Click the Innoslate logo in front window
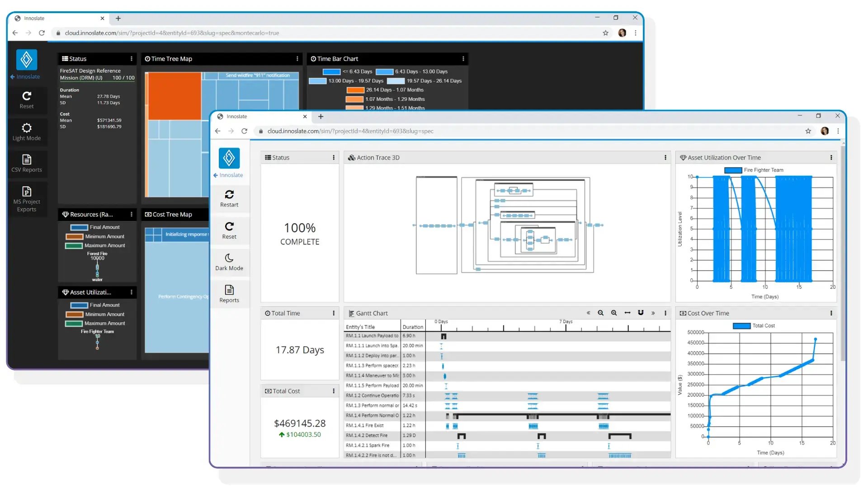The width and height of the screenshot is (868, 488). click(229, 158)
